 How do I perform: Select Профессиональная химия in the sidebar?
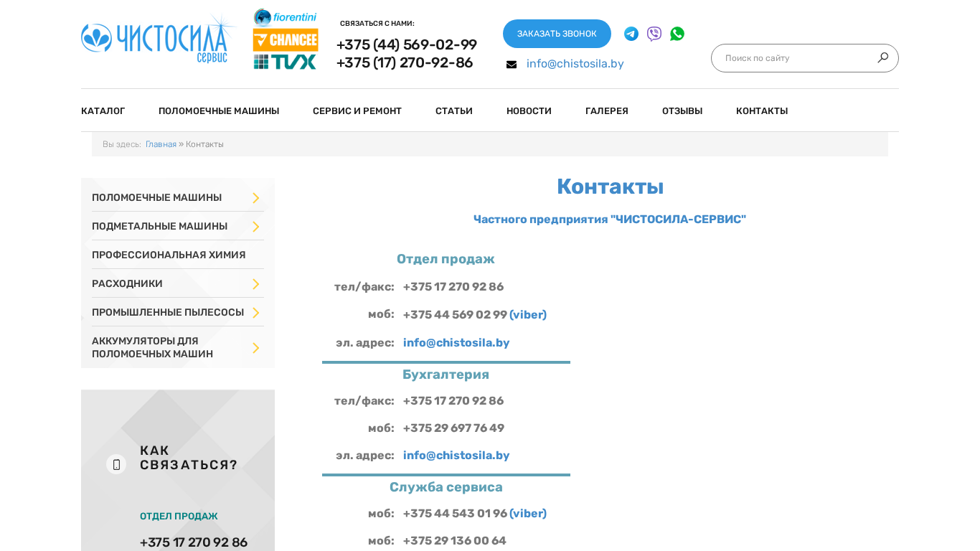(x=169, y=255)
